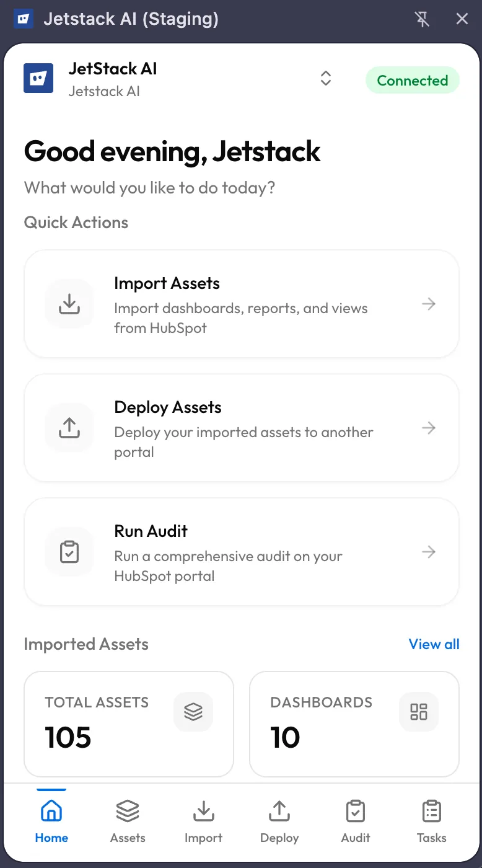Switch to the Audit tab
This screenshot has width=482, height=868.
(356, 821)
